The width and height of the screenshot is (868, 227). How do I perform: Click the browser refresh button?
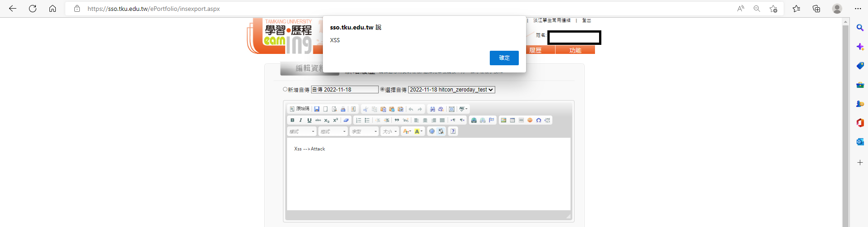click(33, 9)
